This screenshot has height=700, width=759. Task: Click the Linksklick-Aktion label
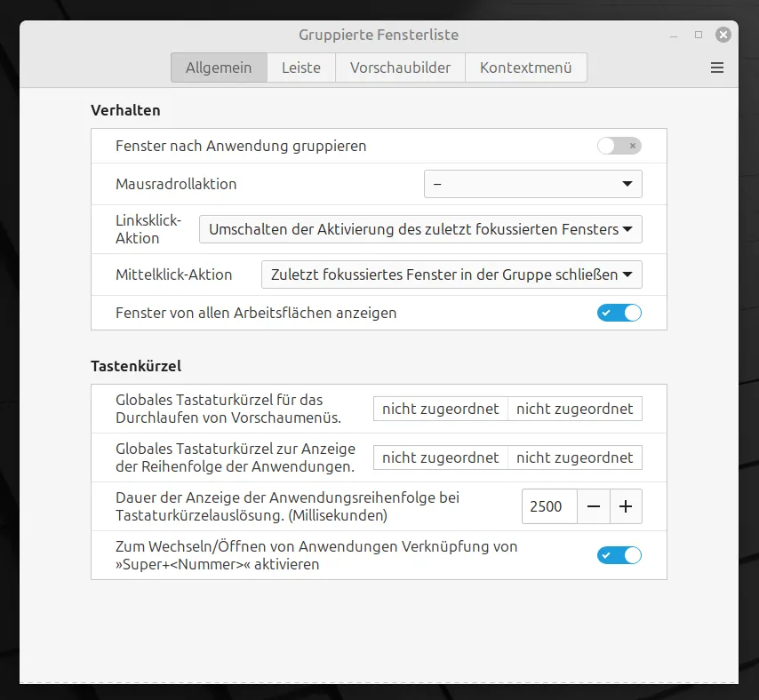[148, 229]
